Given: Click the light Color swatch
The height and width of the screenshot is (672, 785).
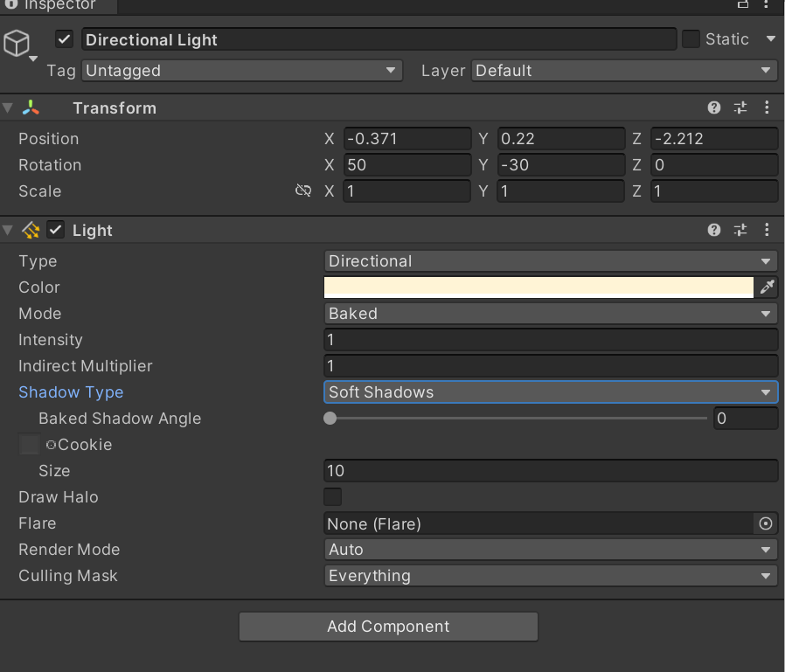Looking at the screenshot, I should [x=538, y=287].
